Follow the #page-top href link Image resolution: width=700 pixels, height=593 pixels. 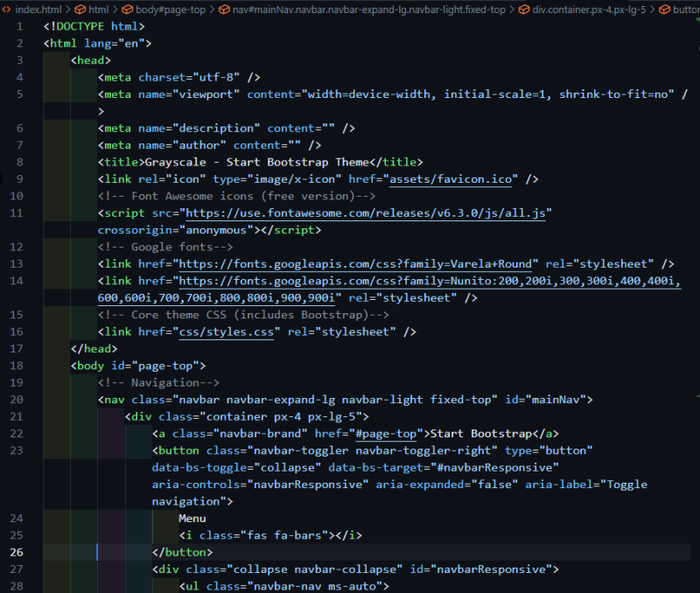click(386, 434)
